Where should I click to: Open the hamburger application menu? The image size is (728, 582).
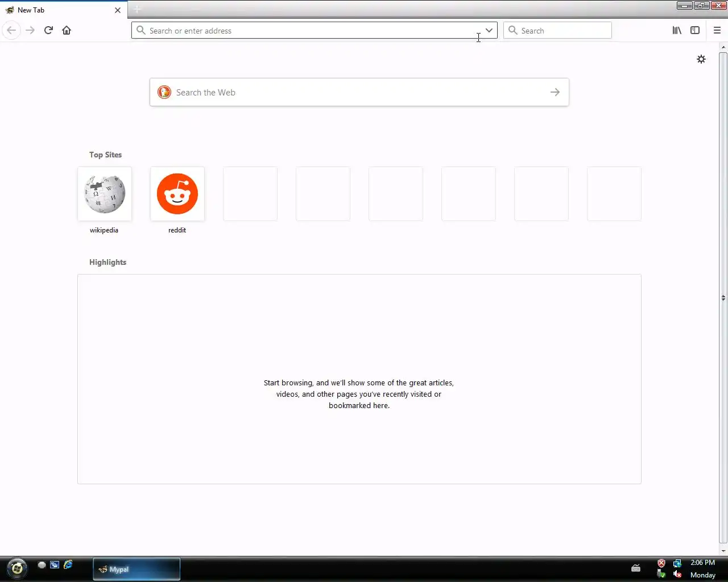tap(717, 30)
